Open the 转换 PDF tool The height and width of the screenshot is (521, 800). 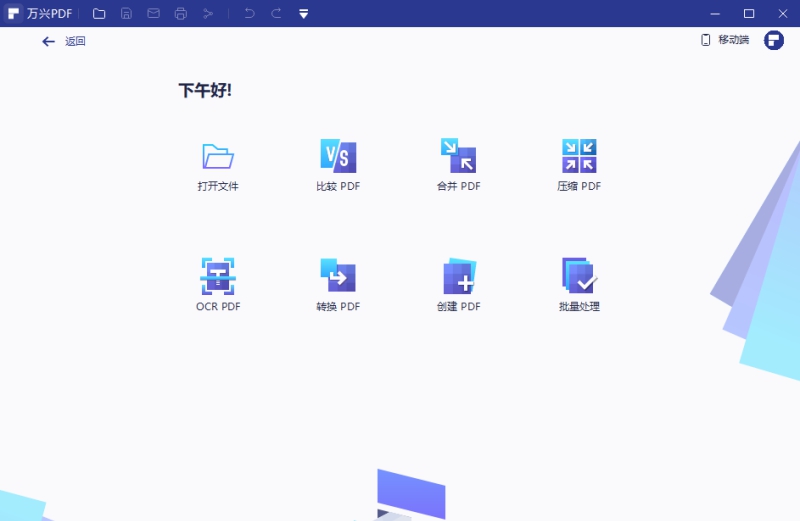point(338,285)
